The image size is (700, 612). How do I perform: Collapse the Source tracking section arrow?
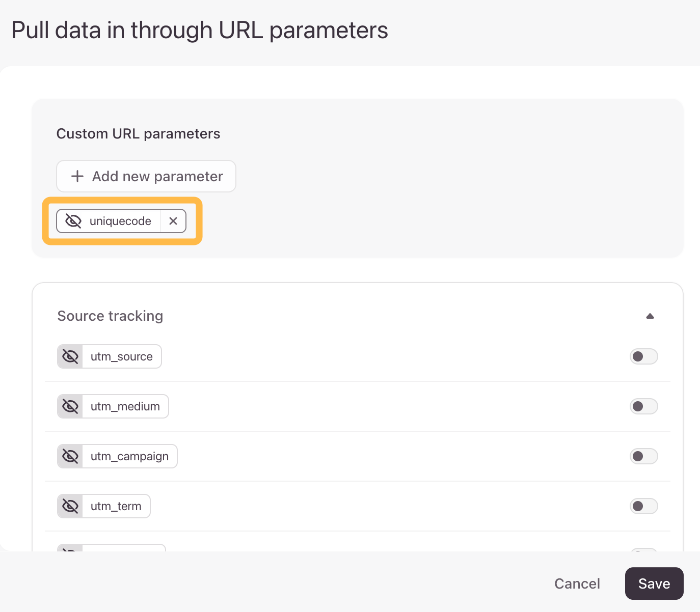pos(650,316)
